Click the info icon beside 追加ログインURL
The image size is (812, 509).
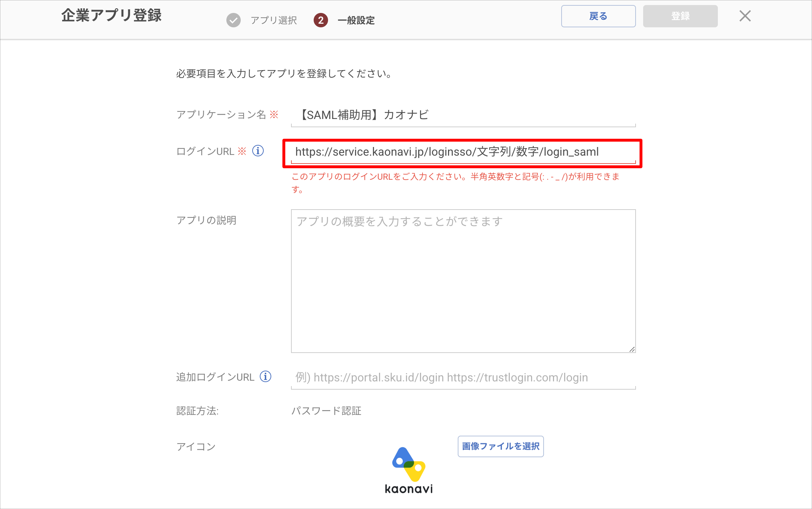coord(266,376)
